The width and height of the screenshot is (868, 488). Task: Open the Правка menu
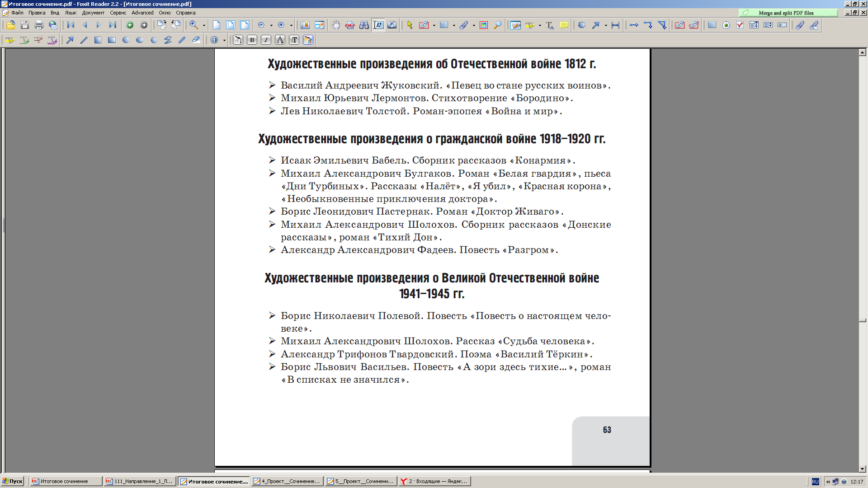(37, 13)
